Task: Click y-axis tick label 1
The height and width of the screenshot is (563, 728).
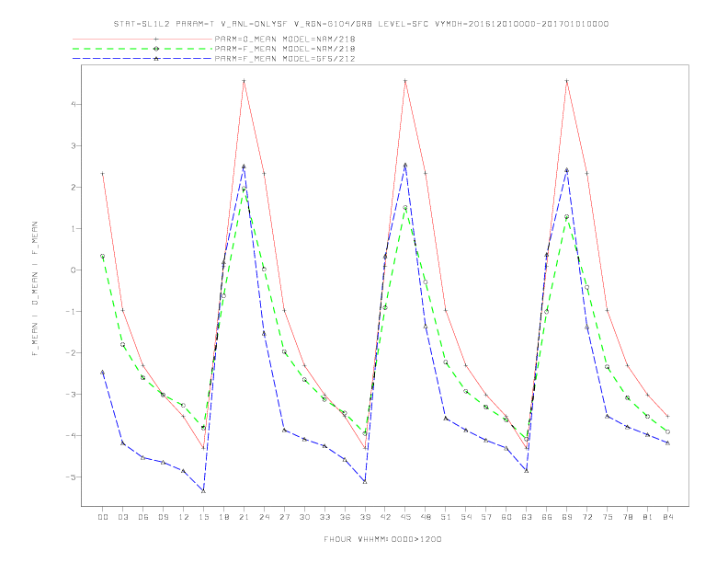Action: tap(74, 228)
